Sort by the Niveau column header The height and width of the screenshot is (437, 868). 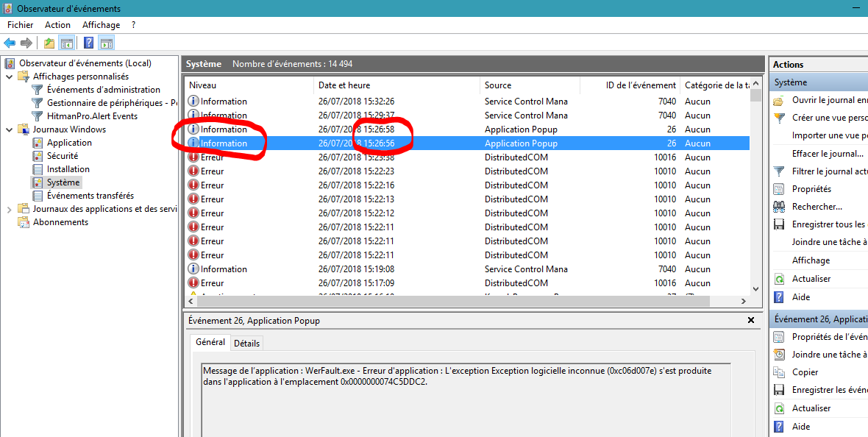pos(249,85)
